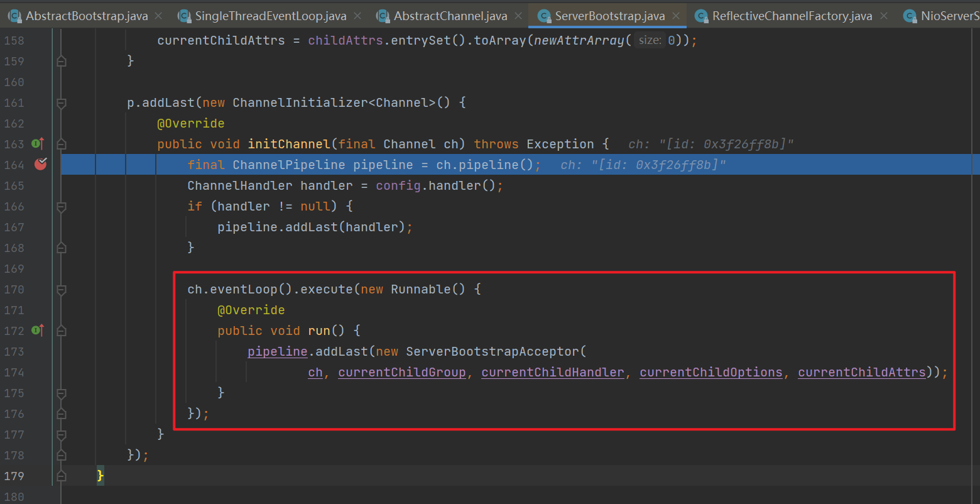Fold the run method on line 172
The width and height of the screenshot is (980, 504).
[61, 331]
